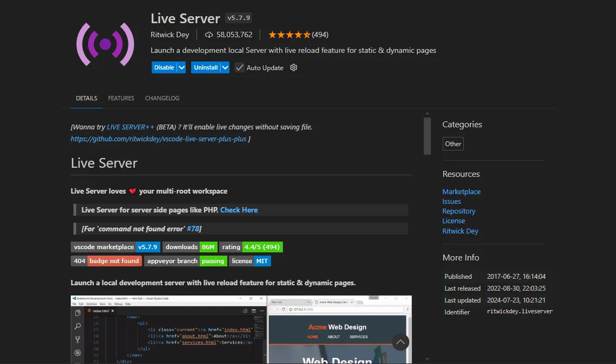The height and width of the screenshot is (364, 616).
Task: Click the 404 badge not found badge
Action: [106, 261]
